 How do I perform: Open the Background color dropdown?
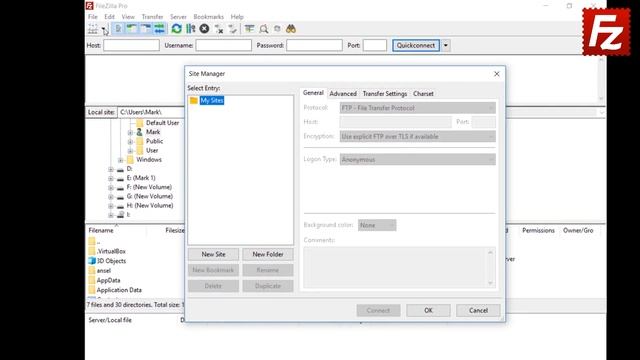point(377,225)
